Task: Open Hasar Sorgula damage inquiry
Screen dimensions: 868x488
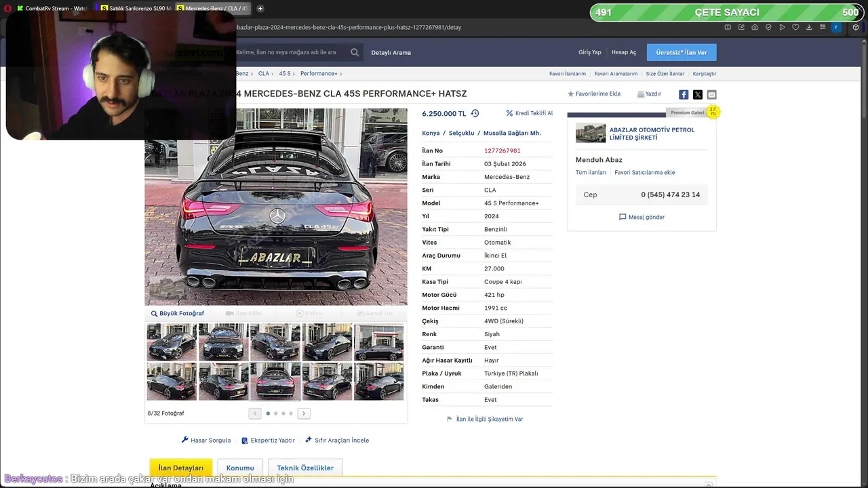Action: [206, 440]
